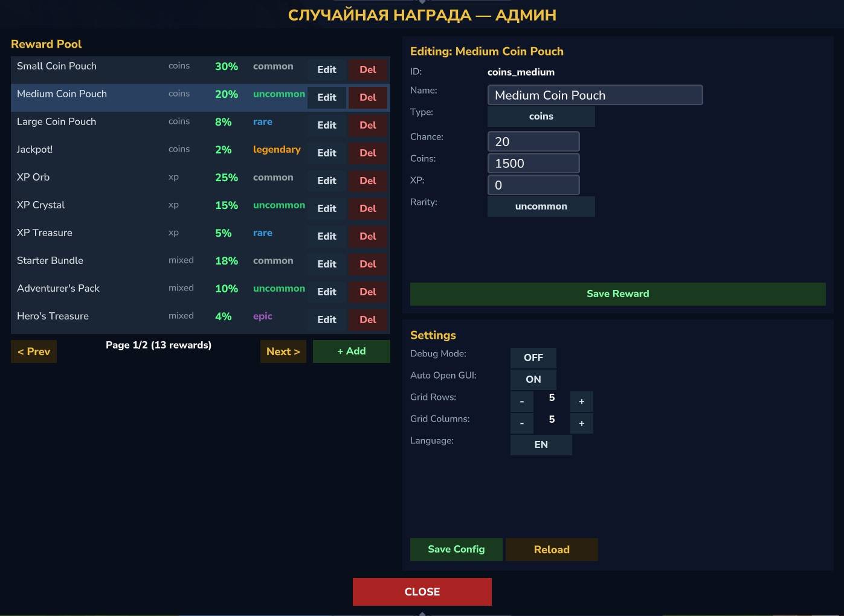
Task: Change the Rarity uncommon selector
Action: coord(541,206)
